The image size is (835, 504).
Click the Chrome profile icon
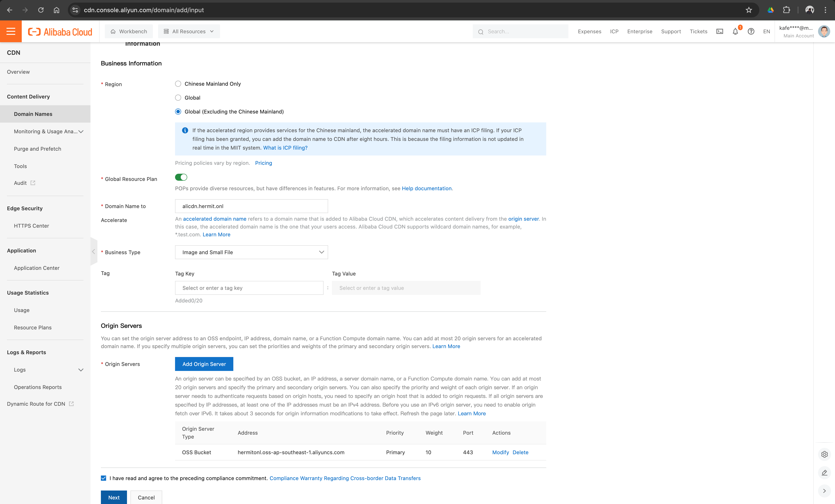(810, 10)
